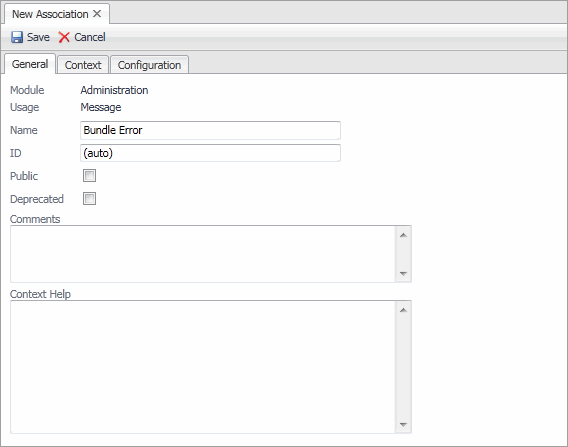Viewport: 568px width, 447px height.
Task: Click the Comments scrollbar down arrow
Action: coord(403,273)
